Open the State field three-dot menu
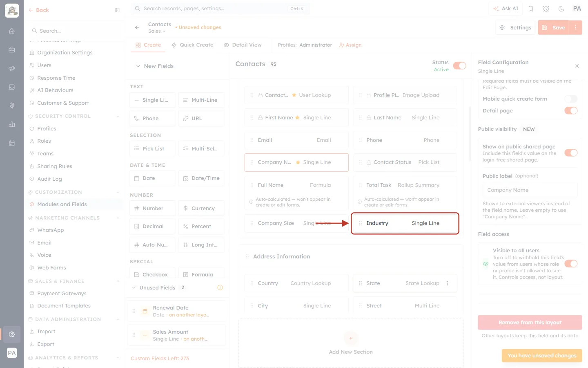The width and height of the screenshot is (588, 368). [x=448, y=283]
